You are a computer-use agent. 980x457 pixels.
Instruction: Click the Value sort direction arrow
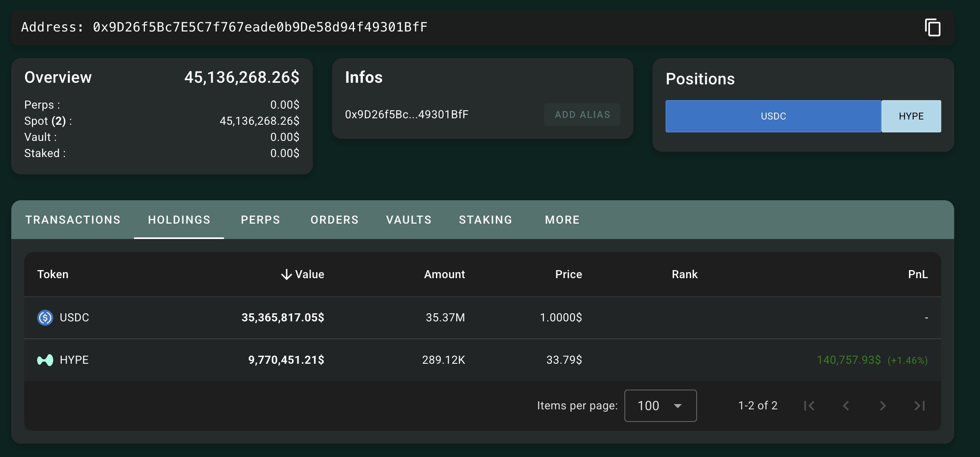pyautogui.click(x=286, y=275)
